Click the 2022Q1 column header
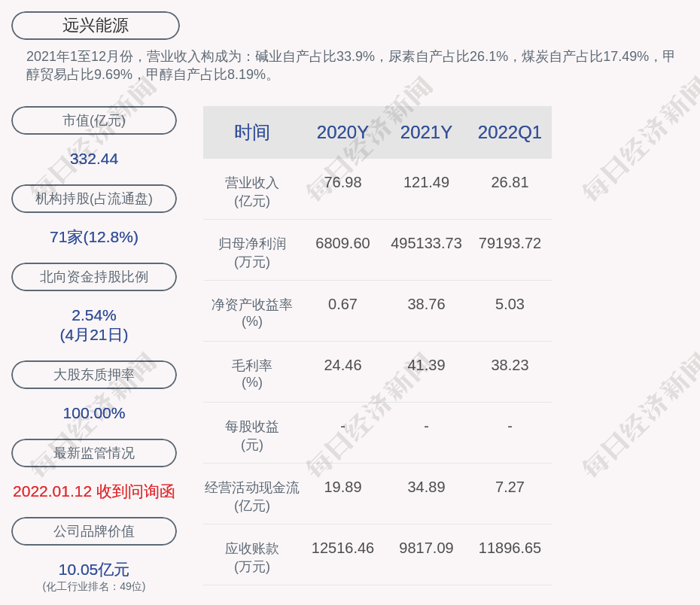Viewport: 700px width, 605px height. [510, 132]
